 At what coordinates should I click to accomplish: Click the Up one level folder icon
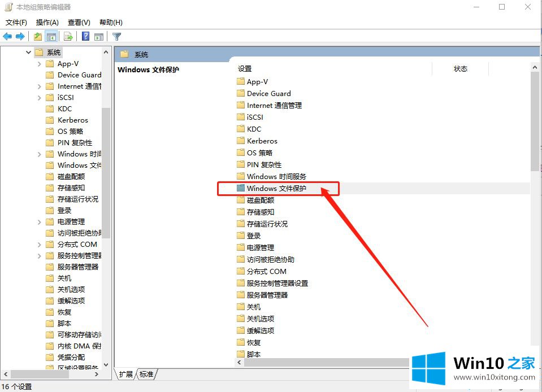(x=38, y=37)
